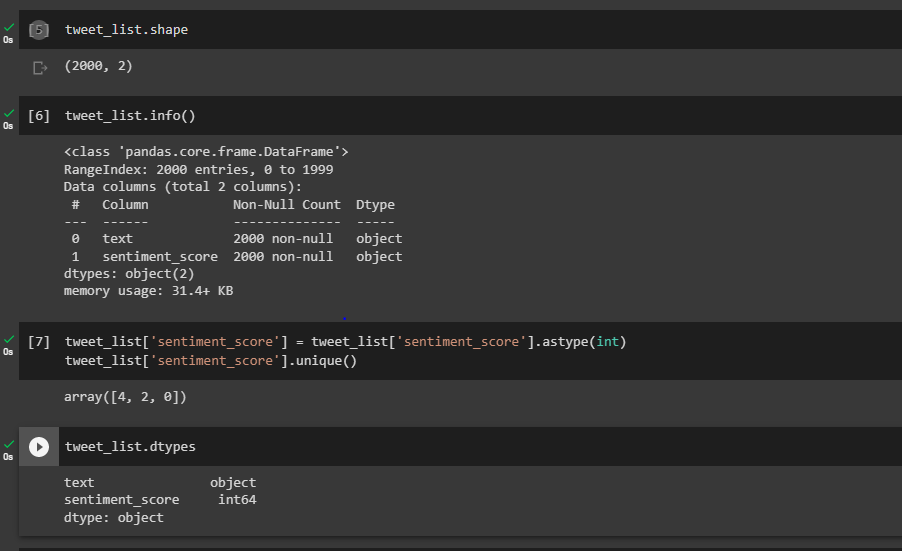Image resolution: width=902 pixels, height=551 pixels.
Task: Click the "sentiment_score" row in info output
Action: tap(236, 257)
